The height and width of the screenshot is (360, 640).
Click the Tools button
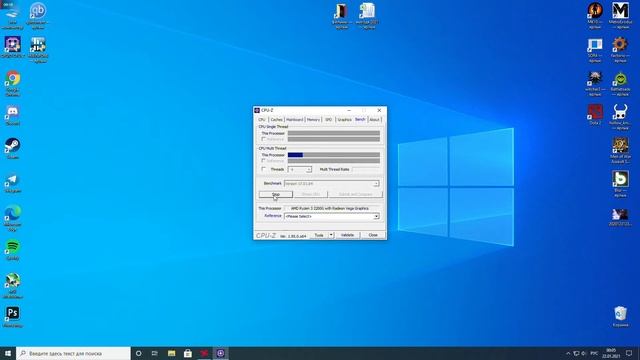(319, 235)
